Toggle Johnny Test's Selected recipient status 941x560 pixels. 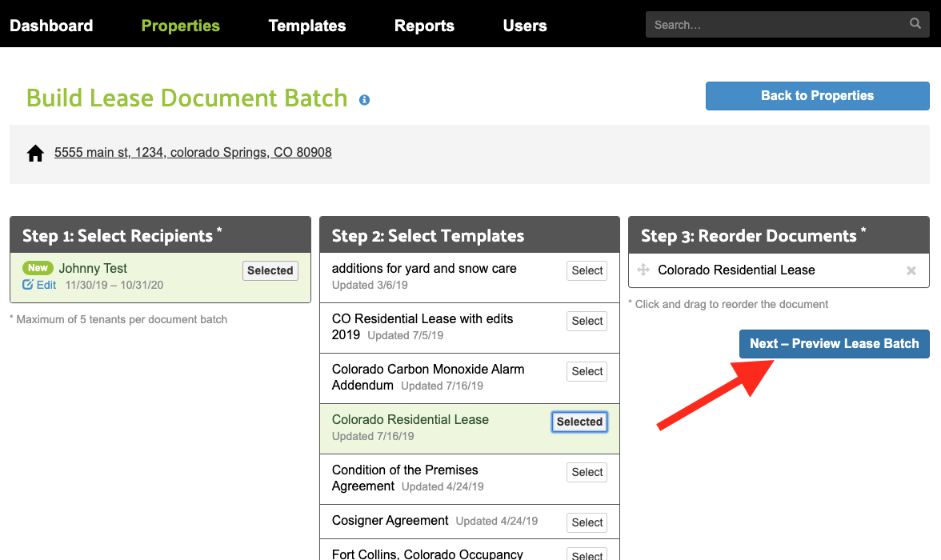270,270
